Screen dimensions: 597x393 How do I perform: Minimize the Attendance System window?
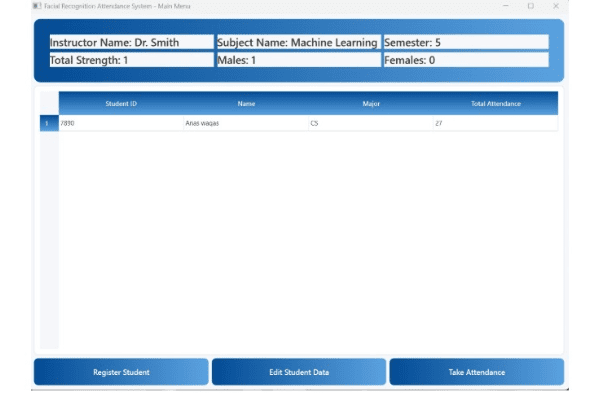click(506, 6)
